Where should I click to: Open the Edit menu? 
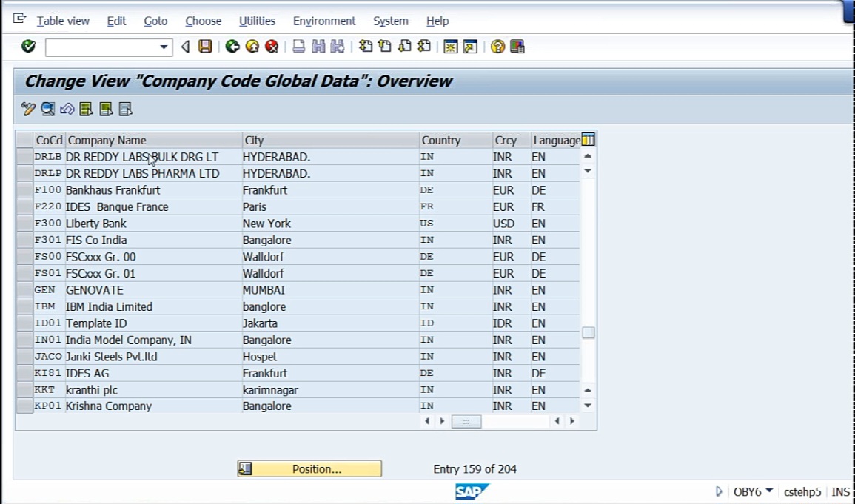[116, 21]
